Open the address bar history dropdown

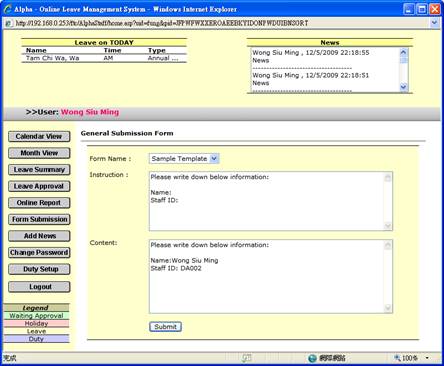[434, 23]
